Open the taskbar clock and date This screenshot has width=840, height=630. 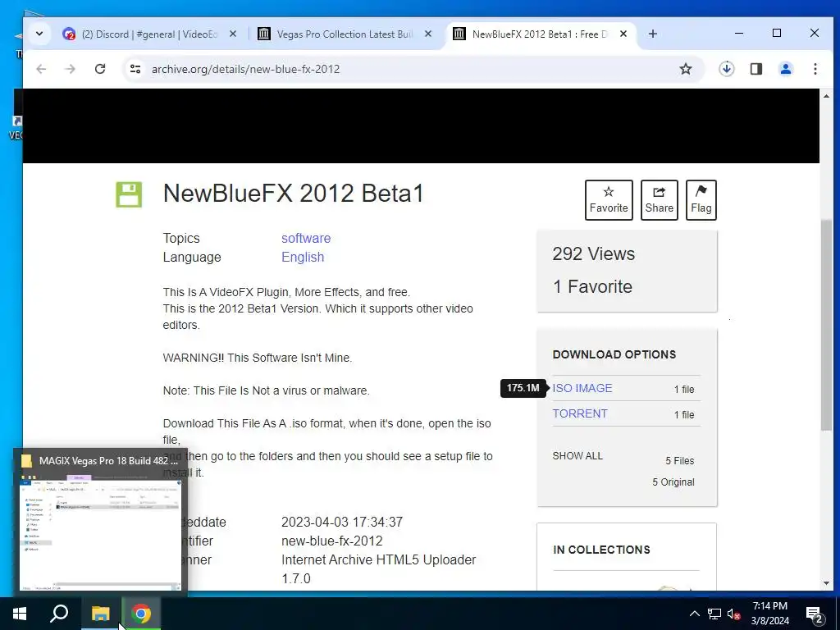(769, 614)
